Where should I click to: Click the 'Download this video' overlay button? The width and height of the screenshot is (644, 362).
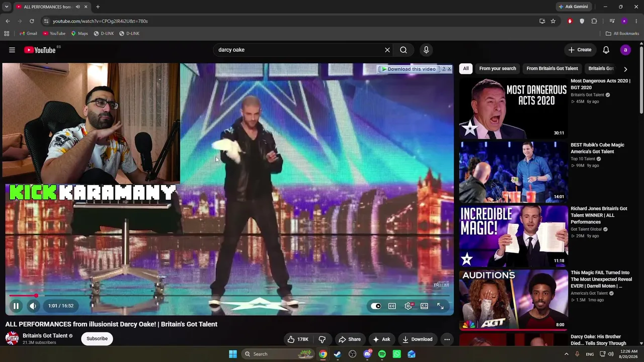pyautogui.click(x=408, y=69)
